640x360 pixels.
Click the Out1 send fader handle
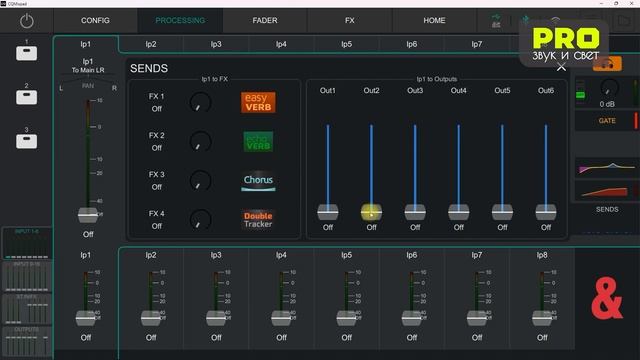[328, 212]
